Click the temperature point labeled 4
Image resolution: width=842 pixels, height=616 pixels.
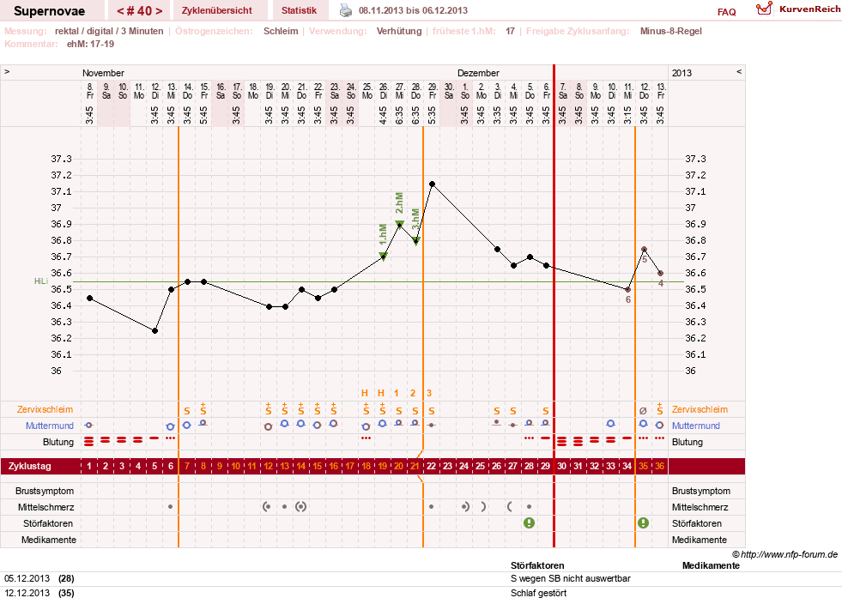click(x=661, y=274)
